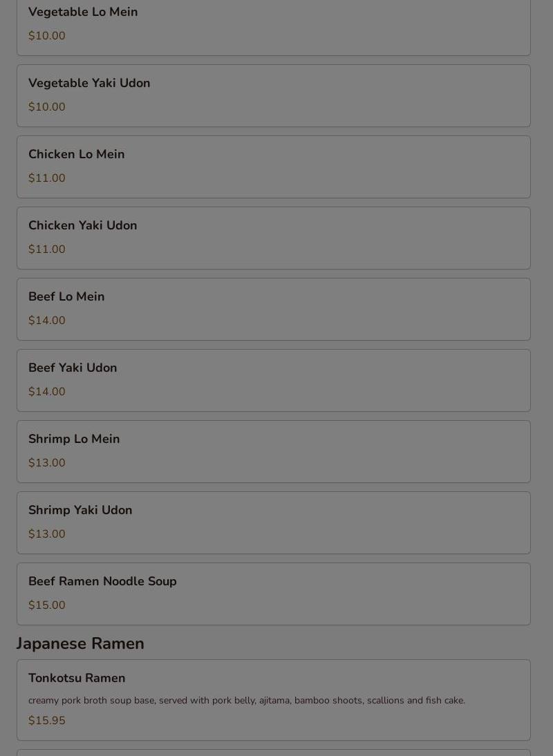Viewport: 553px width, 756px height.
Task: Open the Vegetable Yaki Udon card
Action: (273, 95)
